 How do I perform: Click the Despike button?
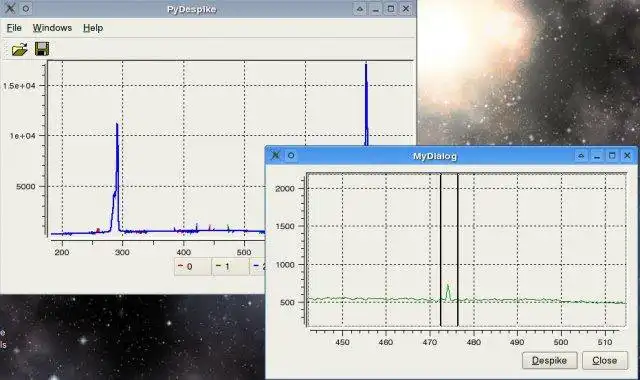pyautogui.click(x=549, y=360)
